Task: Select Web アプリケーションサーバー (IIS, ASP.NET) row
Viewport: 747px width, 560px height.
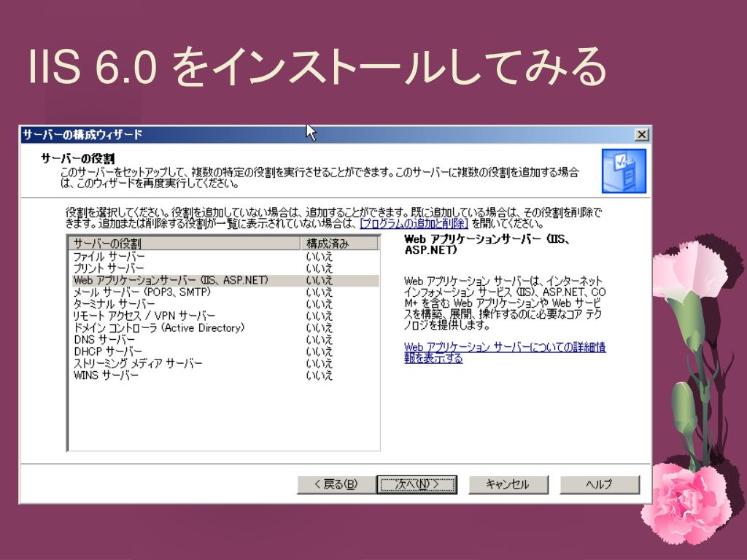Action: (225, 280)
